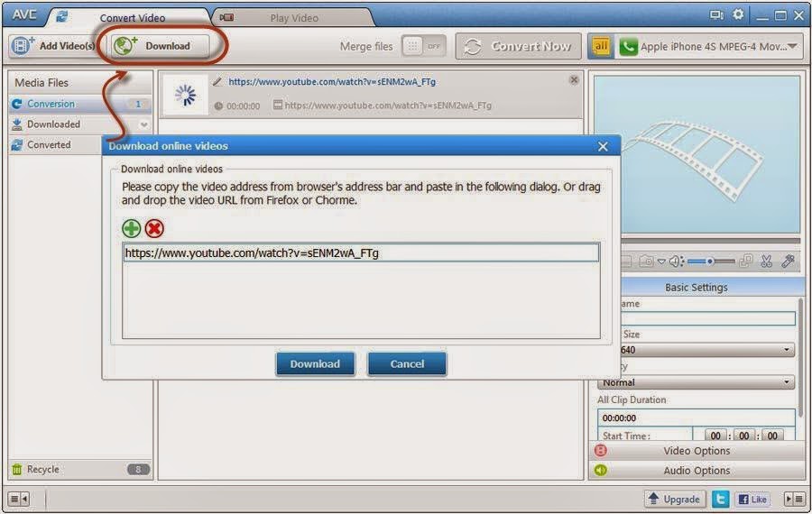Click the red Video Options icon
This screenshot has width=812, height=514.
coord(601,450)
